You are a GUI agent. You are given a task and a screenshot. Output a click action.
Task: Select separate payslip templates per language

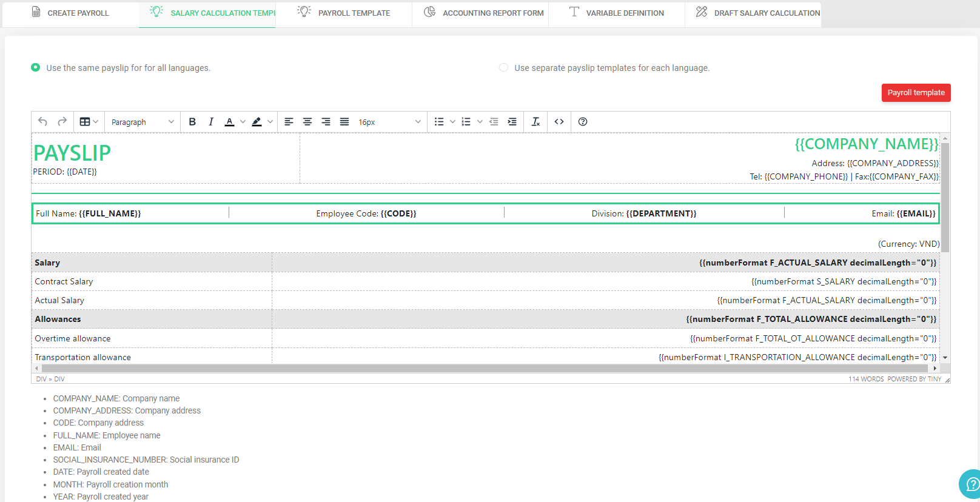[503, 67]
